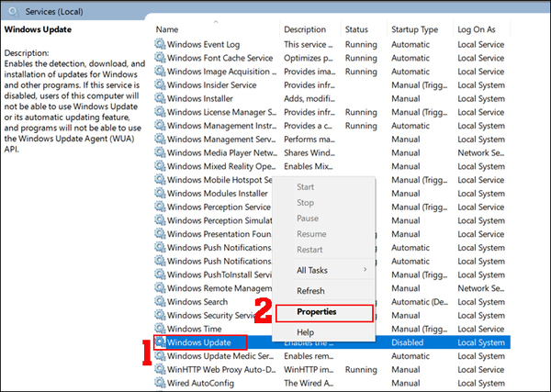551x392 pixels.
Task: Expand the All Tasks submenu arrow
Action: pos(365,269)
